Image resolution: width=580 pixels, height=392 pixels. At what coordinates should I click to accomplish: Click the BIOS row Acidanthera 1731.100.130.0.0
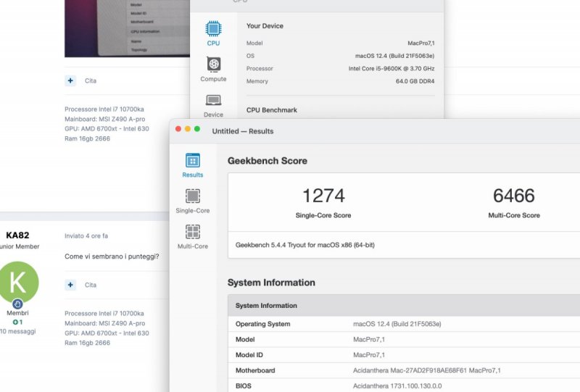coord(397,386)
